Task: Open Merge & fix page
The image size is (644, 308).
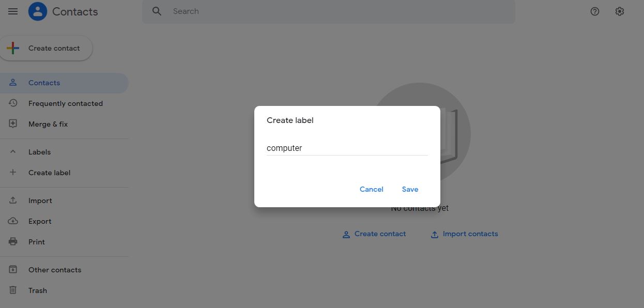Action: click(x=64, y=124)
